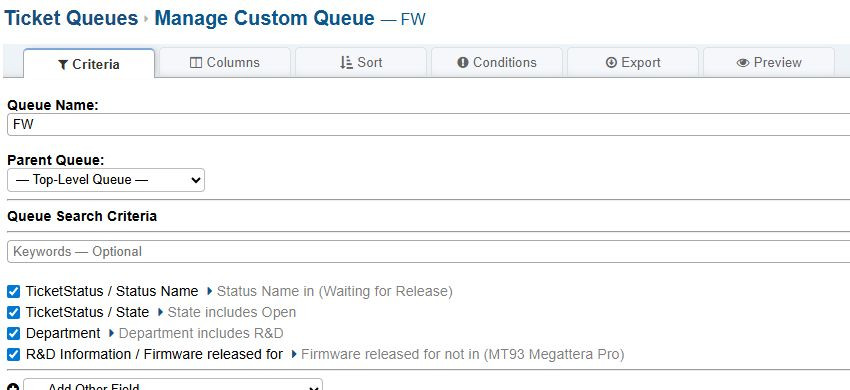Switch to the Columns tab
Screen dimensions: 850x390
225,62
